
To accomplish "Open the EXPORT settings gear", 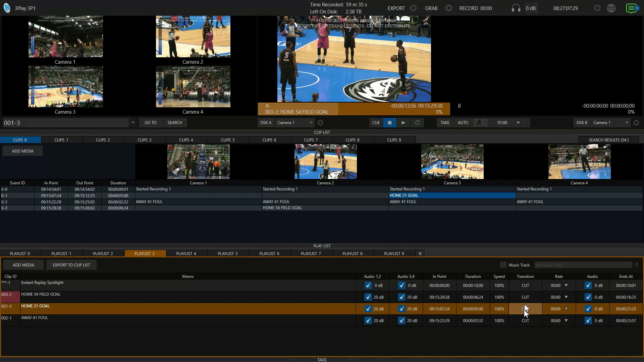I will (413, 8).
